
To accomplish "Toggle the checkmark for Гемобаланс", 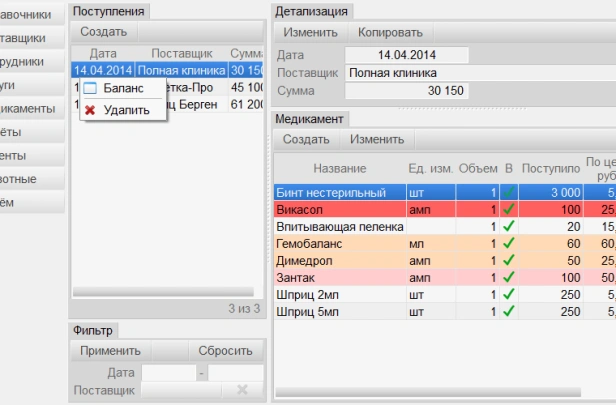I will (509, 243).
